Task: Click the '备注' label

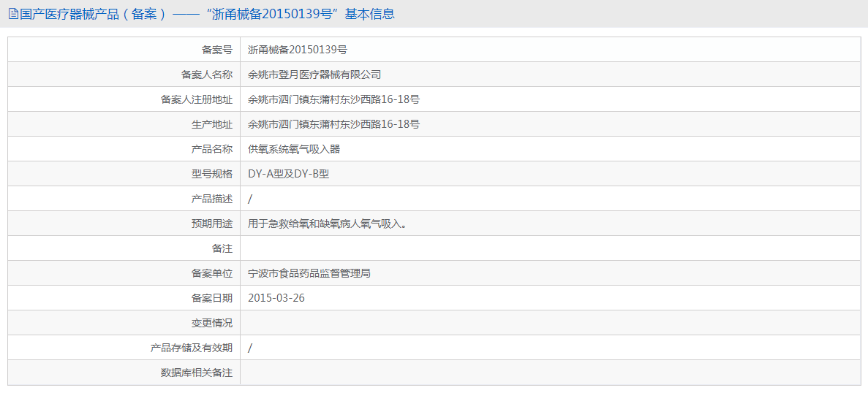Action: pos(222,249)
